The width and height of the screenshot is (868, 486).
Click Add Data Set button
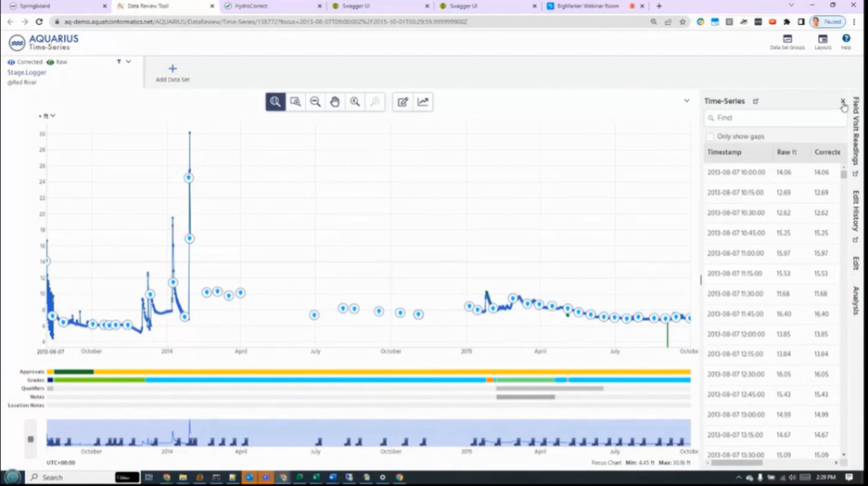(x=172, y=72)
